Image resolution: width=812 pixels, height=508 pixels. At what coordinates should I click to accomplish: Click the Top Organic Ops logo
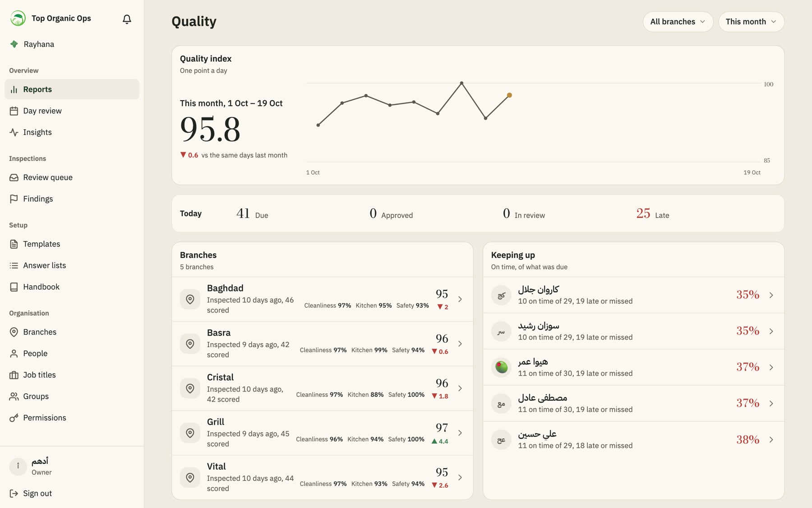(18, 18)
